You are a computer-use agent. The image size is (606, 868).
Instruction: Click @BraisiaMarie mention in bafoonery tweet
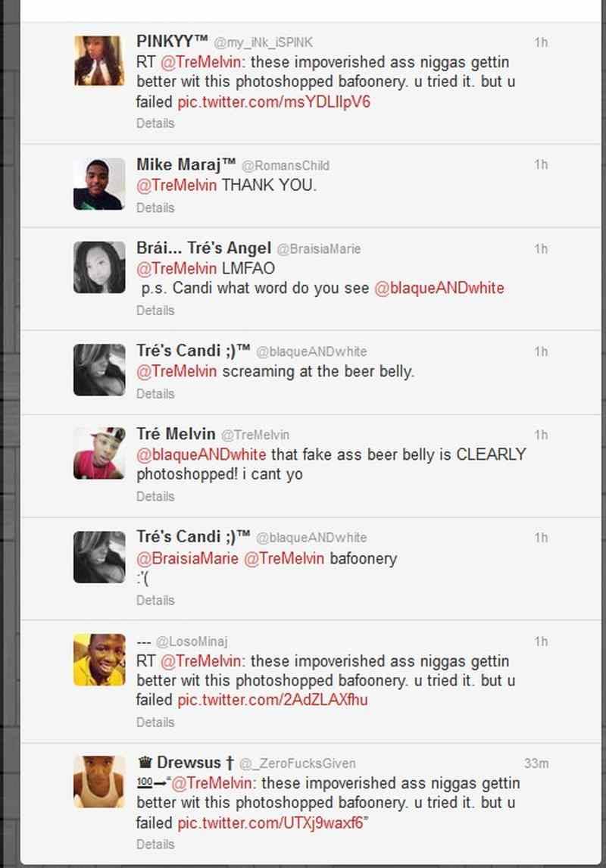tap(188, 558)
